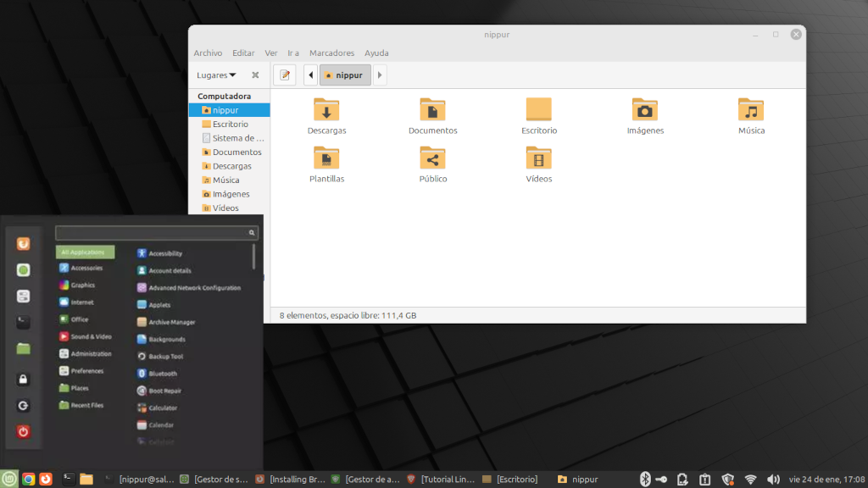The width and height of the screenshot is (868, 488).
Task: Click the volume icon in the taskbar
Action: [x=774, y=478]
